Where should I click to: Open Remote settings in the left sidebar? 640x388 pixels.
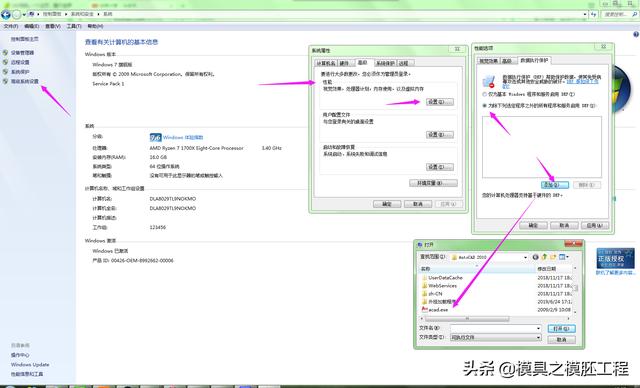(x=20, y=62)
